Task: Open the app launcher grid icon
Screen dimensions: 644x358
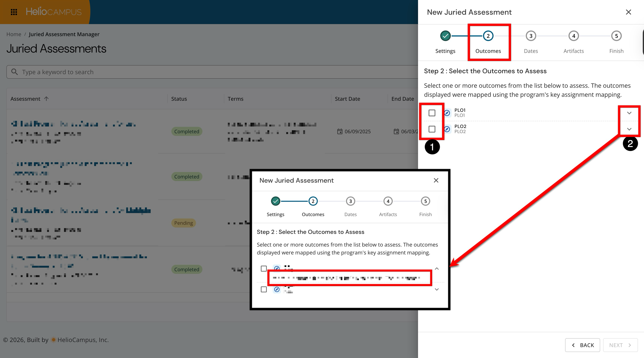Action: click(14, 12)
